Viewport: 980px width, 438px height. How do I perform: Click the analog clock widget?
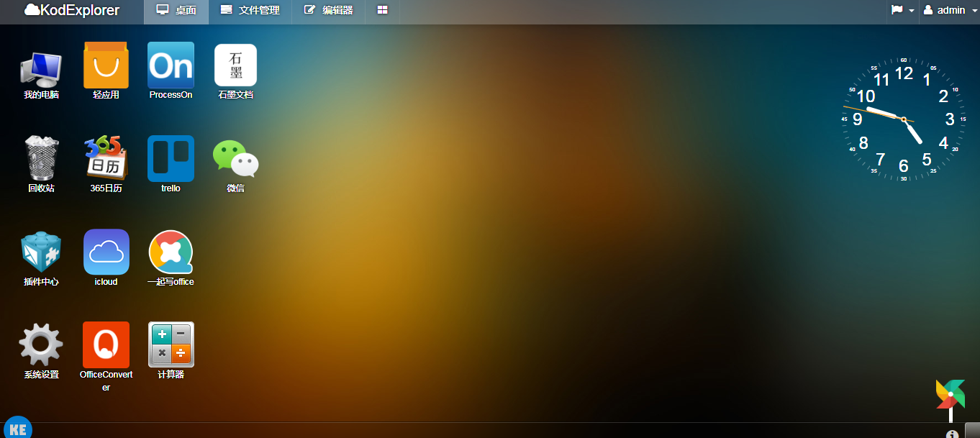point(904,117)
